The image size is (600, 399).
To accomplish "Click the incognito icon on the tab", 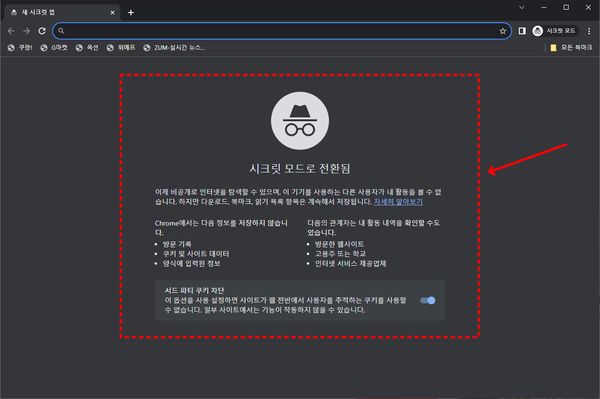I will pos(14,13).
